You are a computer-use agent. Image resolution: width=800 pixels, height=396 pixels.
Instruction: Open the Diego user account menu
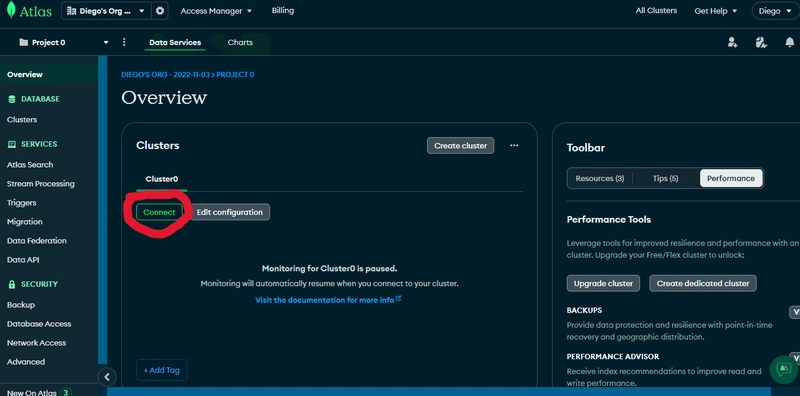(776, 11)
